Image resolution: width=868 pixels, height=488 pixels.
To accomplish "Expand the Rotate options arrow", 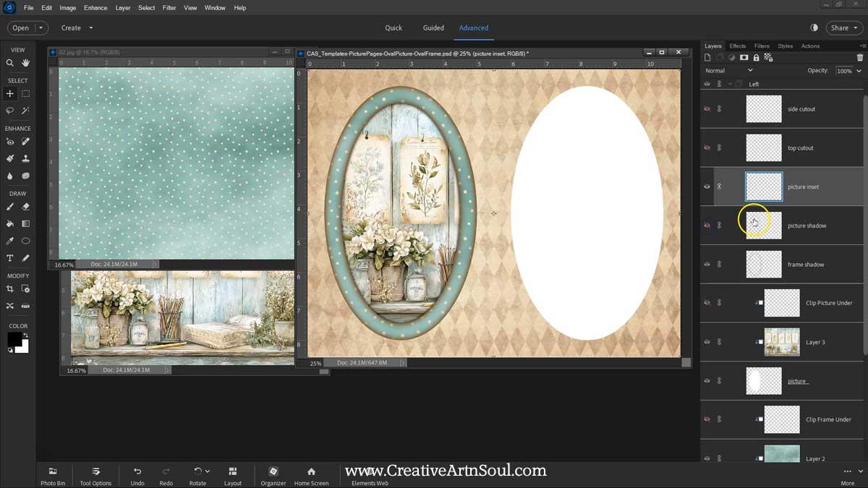I will point(207,471).
